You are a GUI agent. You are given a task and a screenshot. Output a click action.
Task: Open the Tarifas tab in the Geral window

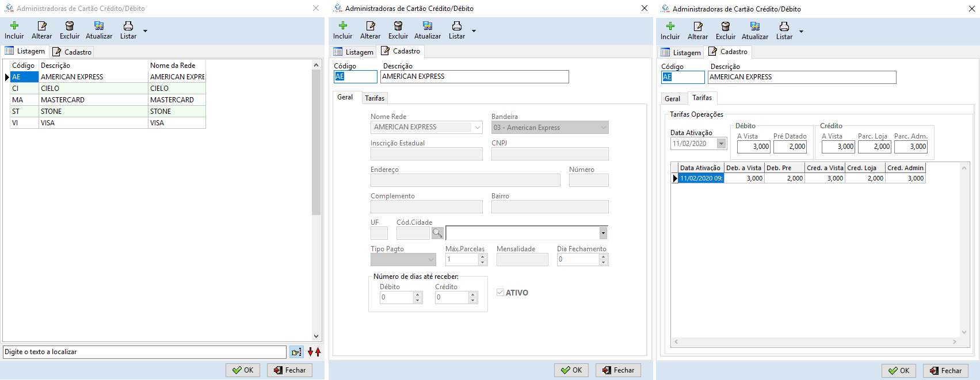(x=375, y=98)
